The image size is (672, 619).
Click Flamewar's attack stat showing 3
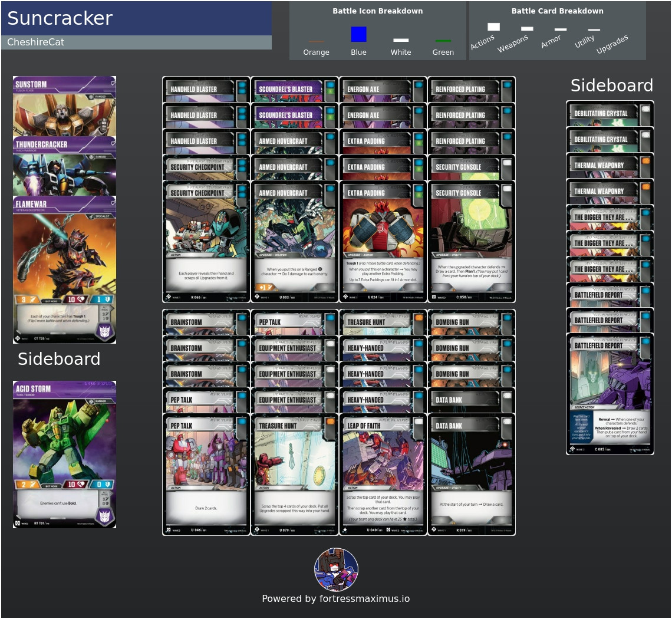coord(27,299)
